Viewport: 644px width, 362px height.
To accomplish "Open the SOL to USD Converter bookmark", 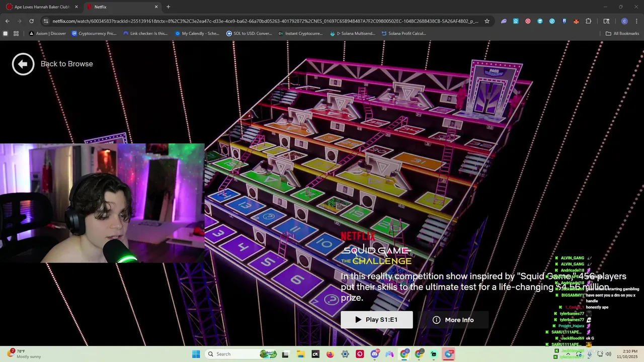I will [249, 34].
